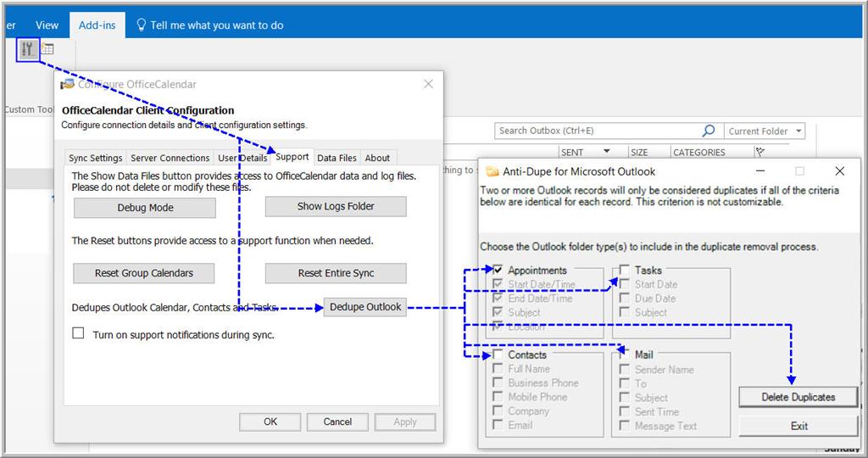Enable the Tasks folder checkbox
The image size is (868, 458).
point(624,271)
